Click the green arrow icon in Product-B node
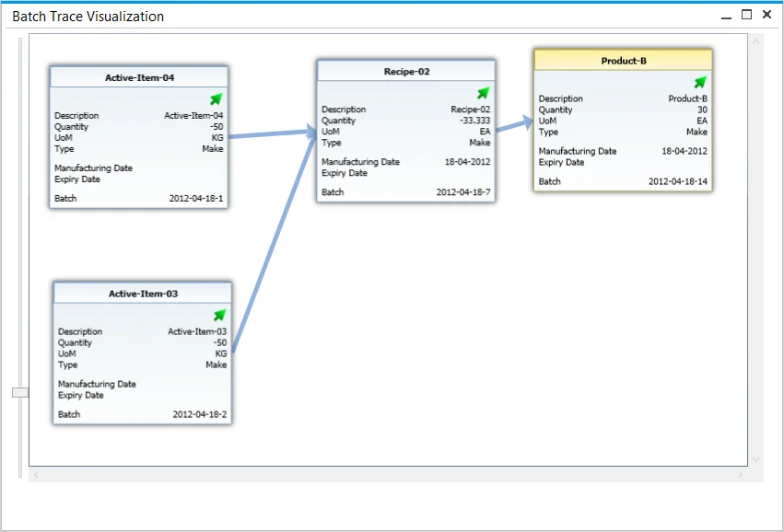The height and width of the screenshot is (532, 784). (x=700, y=83)
